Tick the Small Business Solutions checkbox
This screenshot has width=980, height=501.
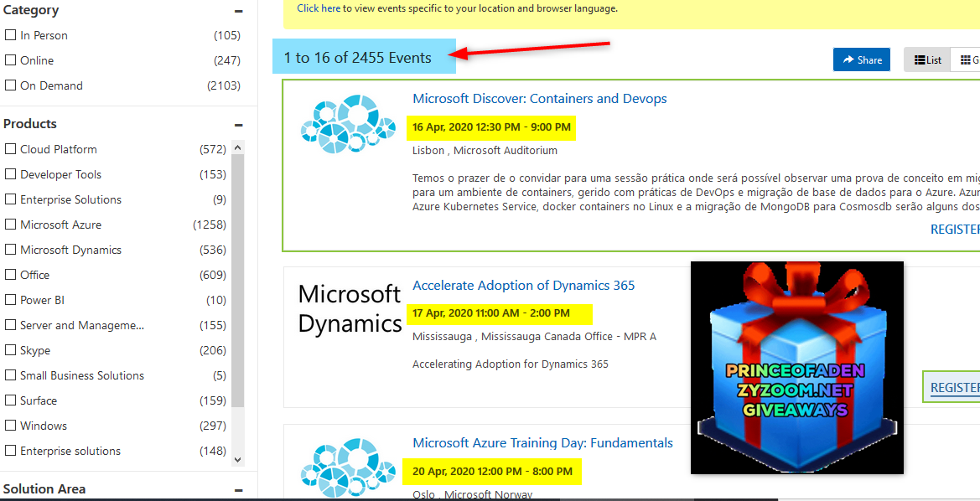(10, 374)
